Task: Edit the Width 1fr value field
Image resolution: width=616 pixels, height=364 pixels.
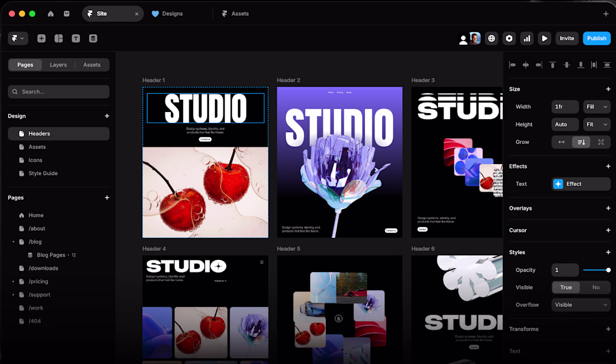Action: [x=565, y=107]
